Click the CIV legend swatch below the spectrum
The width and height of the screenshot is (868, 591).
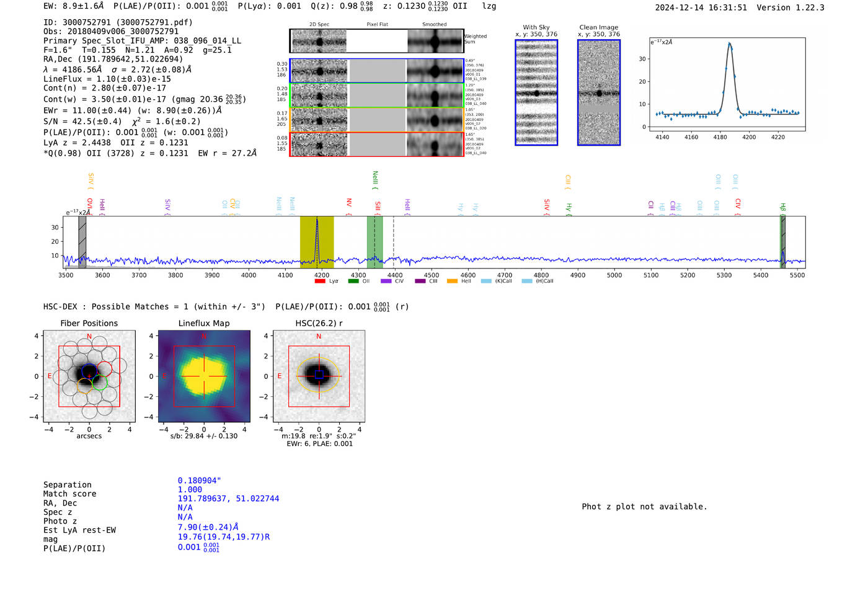pyautogui.click(x=386, y=282)
